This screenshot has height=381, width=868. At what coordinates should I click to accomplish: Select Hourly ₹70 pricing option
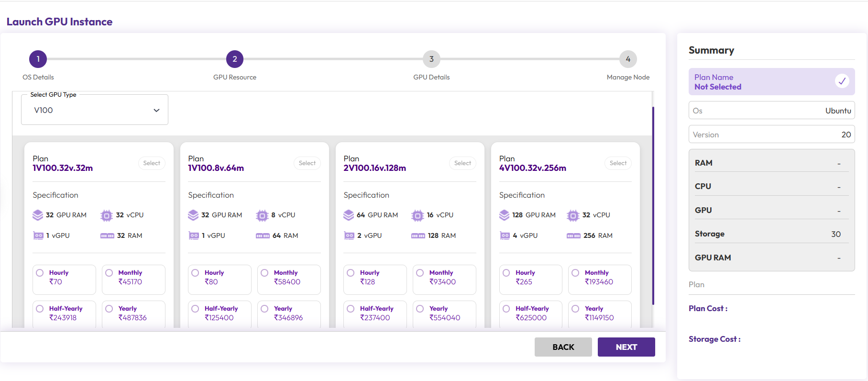click(40, 273)
